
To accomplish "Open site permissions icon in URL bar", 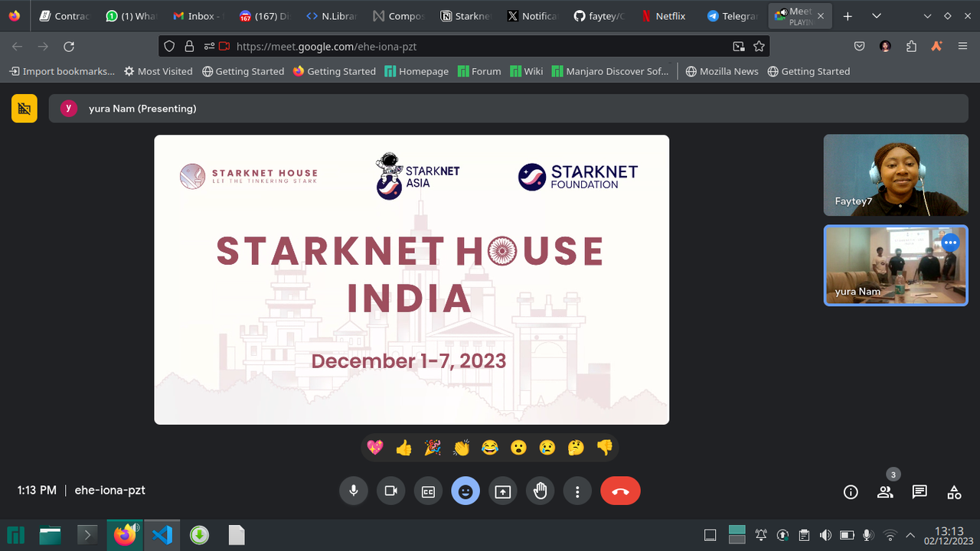I will tap(209, 47).
